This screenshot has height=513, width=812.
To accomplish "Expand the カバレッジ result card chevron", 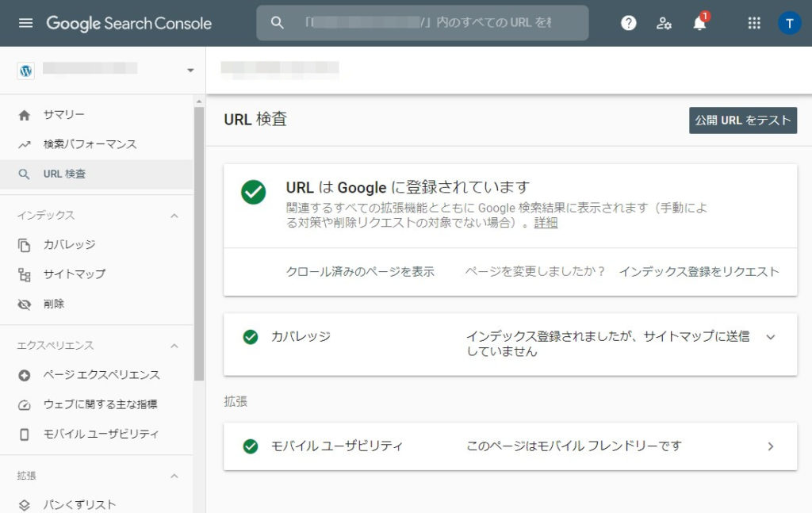I will (770, 337).
